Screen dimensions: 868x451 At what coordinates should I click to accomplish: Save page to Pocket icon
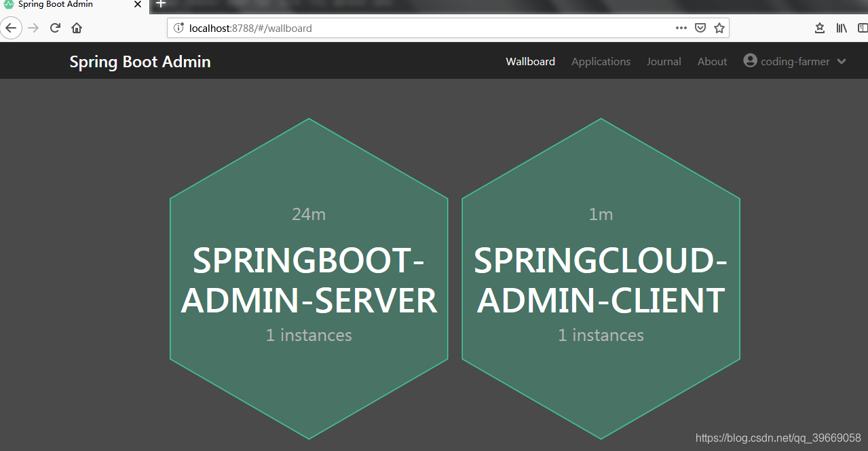[x=700, y=28]
